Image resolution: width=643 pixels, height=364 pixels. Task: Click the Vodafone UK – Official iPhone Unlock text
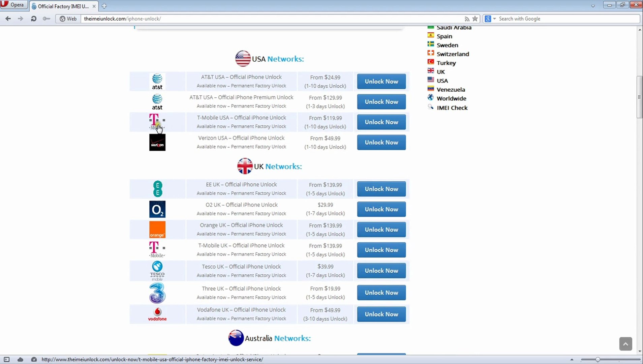click(241, 310)
